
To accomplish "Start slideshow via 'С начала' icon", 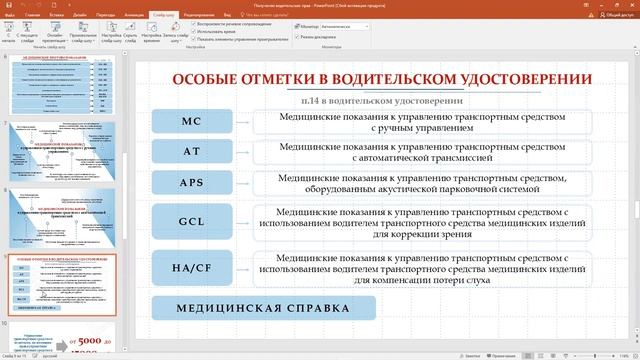I will click(x=9, y=33).
